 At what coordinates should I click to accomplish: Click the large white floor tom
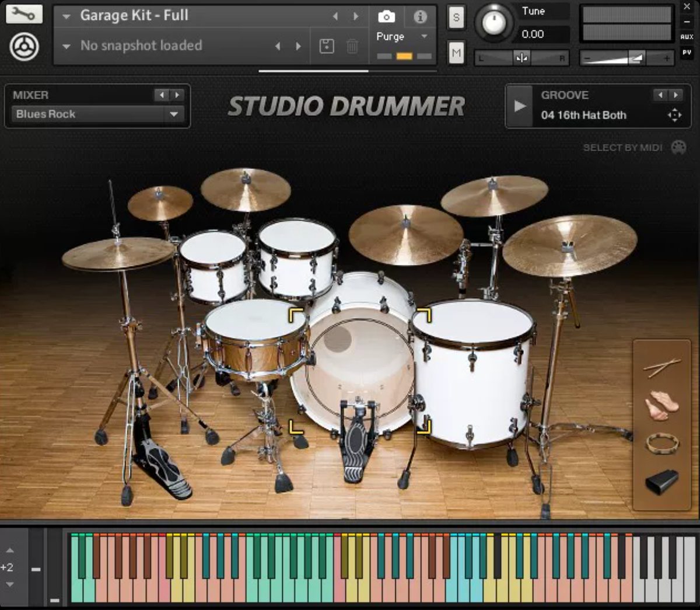[471, 374]
